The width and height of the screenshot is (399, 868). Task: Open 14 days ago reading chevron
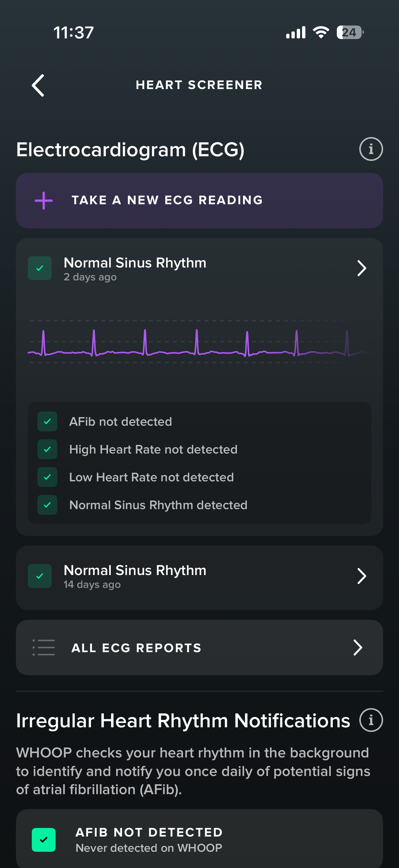click(x=362, y=576)
